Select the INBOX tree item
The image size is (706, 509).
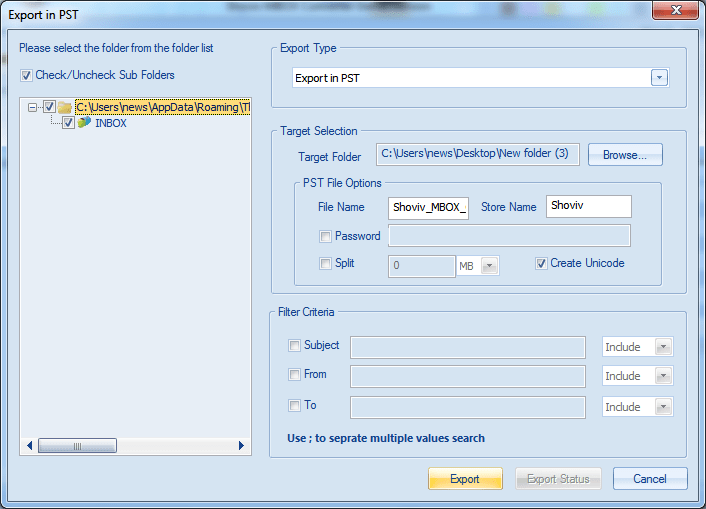[110, 123]
